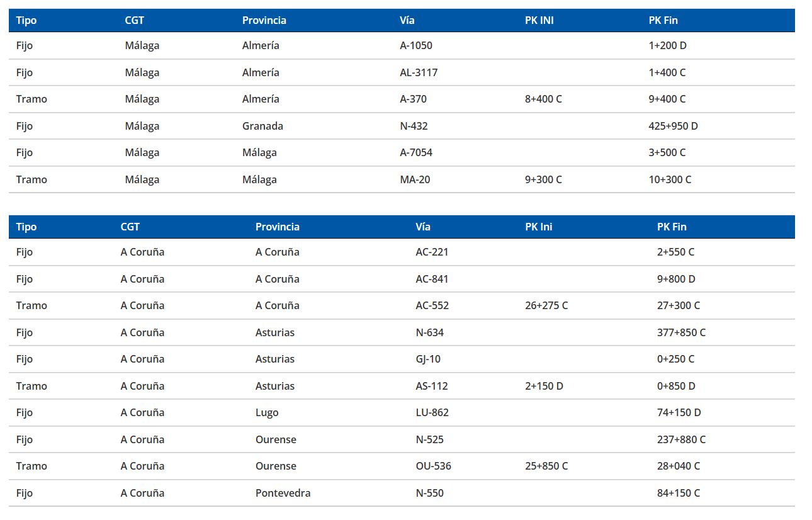Click the MA-20 road row

coord(402,179)
